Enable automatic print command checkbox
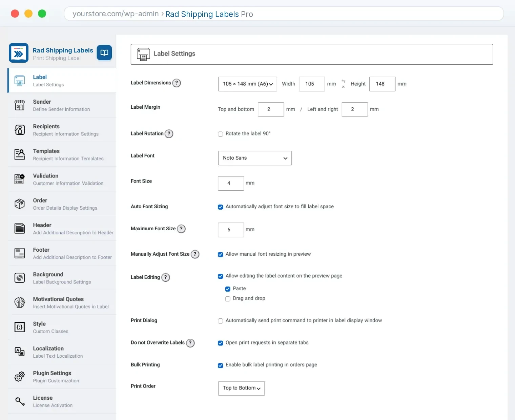This screenshot has height=420, width=515. 221,321
